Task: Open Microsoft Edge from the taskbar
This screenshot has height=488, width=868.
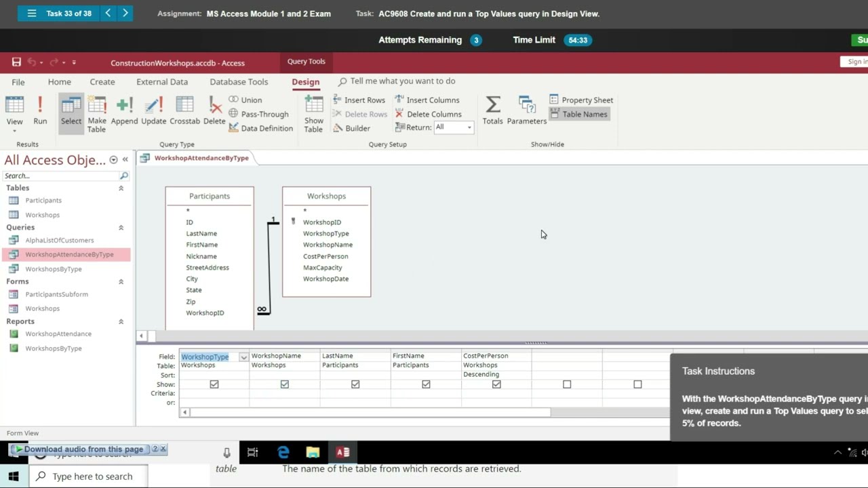Action: [283, 452]
